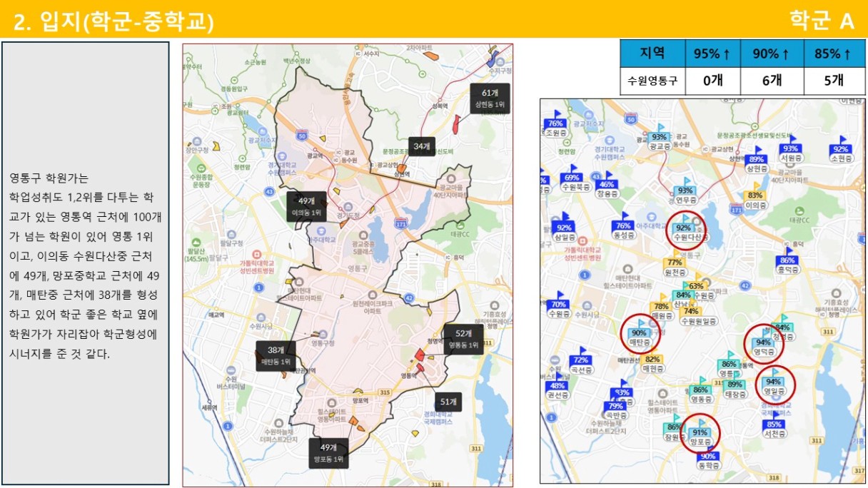Click the 61개 상현동 1위 label
The image size is (868, 488).
coord(490,98)
